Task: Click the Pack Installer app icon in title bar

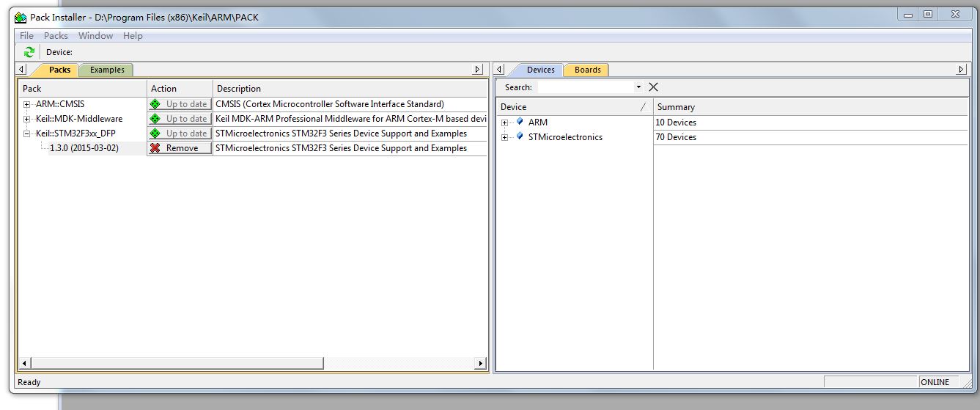Action: tap(21, 18)
